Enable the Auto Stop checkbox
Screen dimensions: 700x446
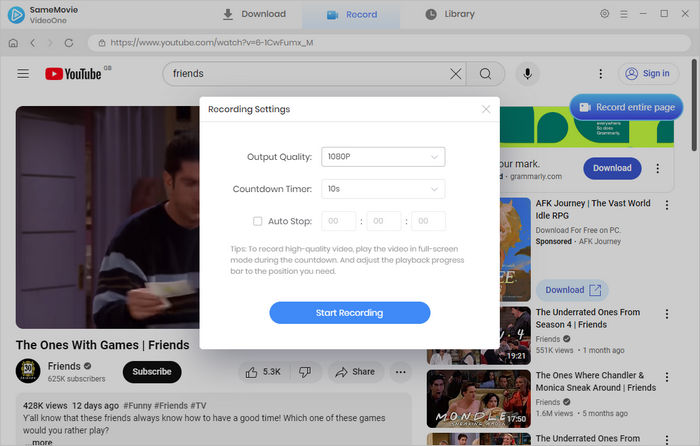coord(258,221)
